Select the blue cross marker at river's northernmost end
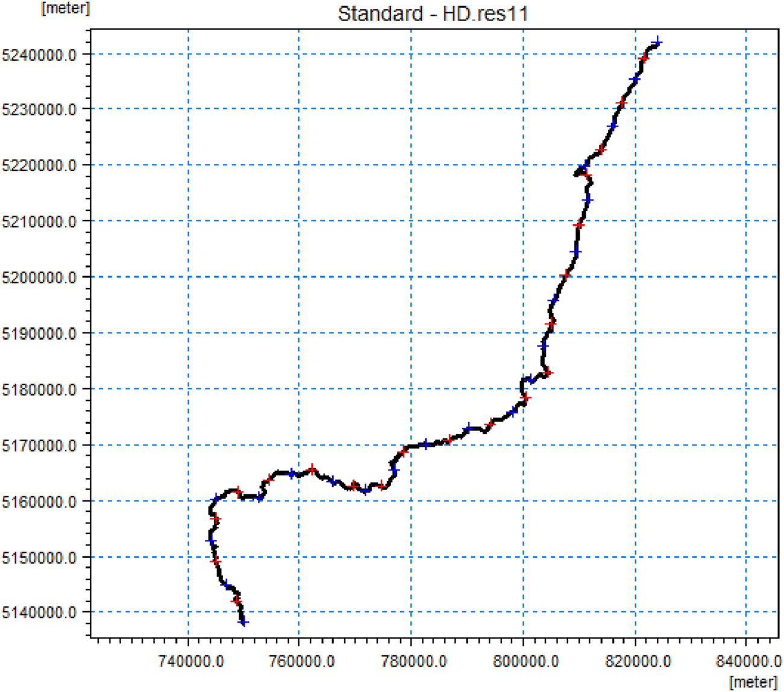Image resolution: width=784 pixels, height=692 pixels. (x=657, y=42)
